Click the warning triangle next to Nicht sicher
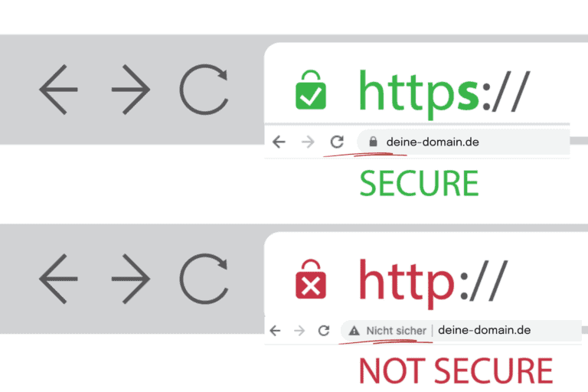 354,331
